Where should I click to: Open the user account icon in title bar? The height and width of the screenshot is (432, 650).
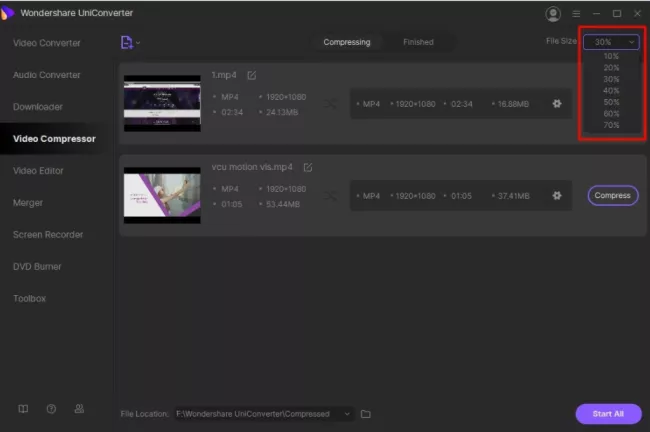tap(553, 14)
